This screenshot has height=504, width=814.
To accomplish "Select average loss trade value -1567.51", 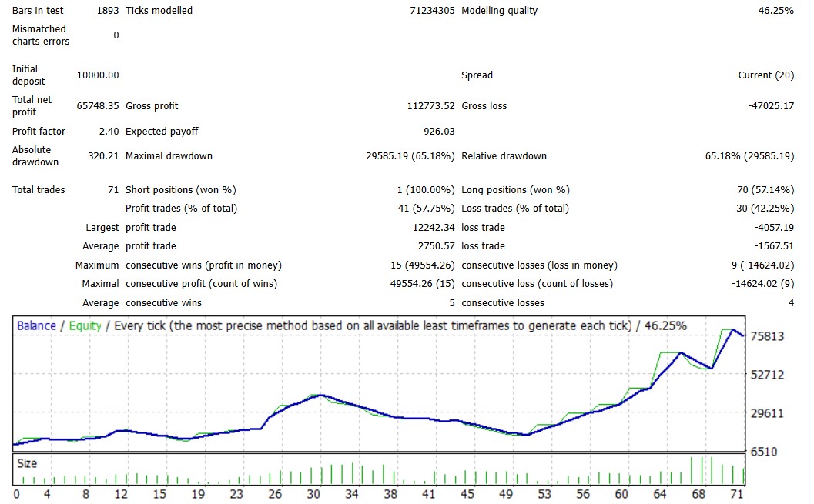I will click(774, 245).
